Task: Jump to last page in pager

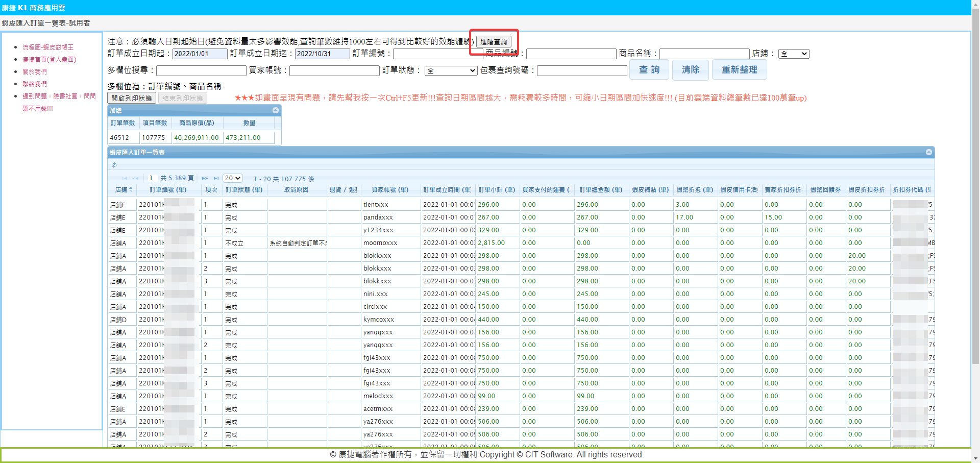Action: pyautogui.click(x=216, y=178)
